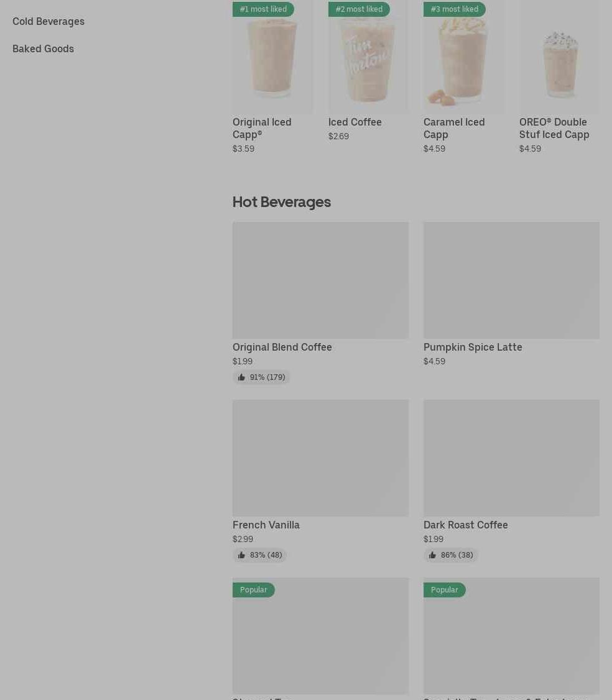The image size is (612, 700).
Task: Open the Baked Goods menu category
Action: [x=44, y=48]
